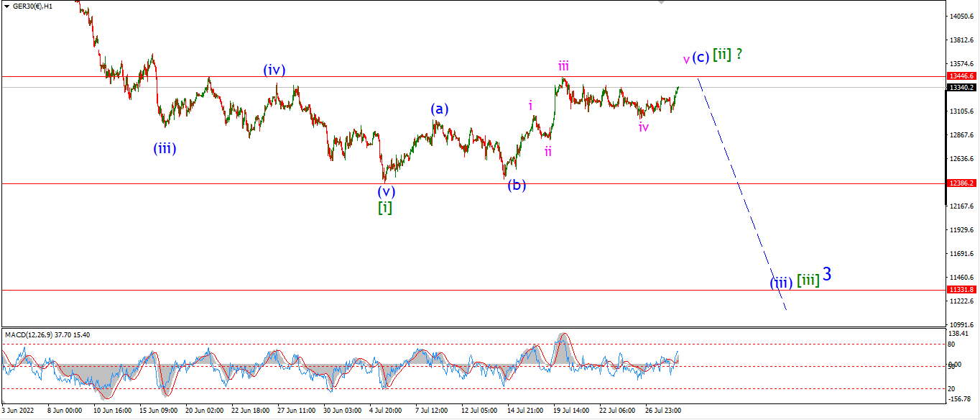The width and height of the screenshot is (980, 420).
Task: Select the magenta iii wave label
Action: 564,66
